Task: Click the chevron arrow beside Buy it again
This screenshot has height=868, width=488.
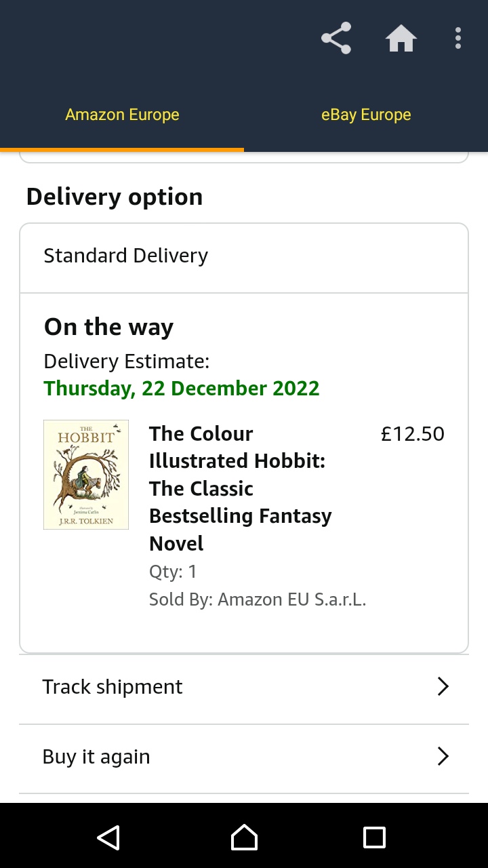Action: tap(443, 757)
